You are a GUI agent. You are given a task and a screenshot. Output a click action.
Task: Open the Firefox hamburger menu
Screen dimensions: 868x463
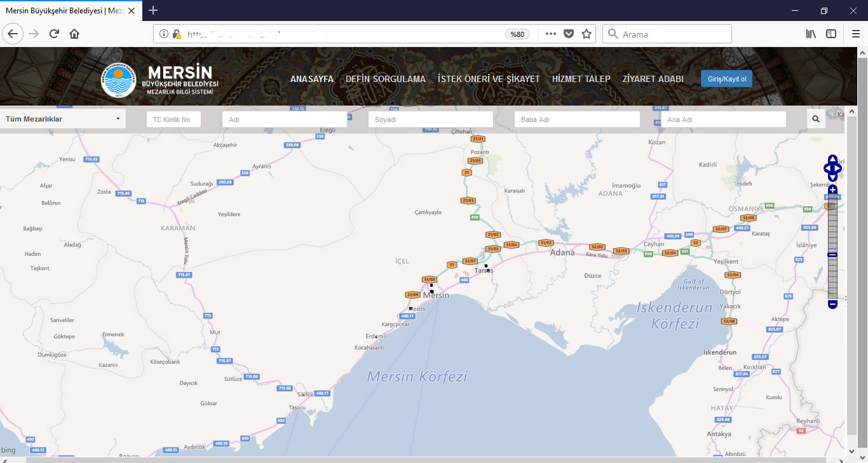[x=855, y=34]
